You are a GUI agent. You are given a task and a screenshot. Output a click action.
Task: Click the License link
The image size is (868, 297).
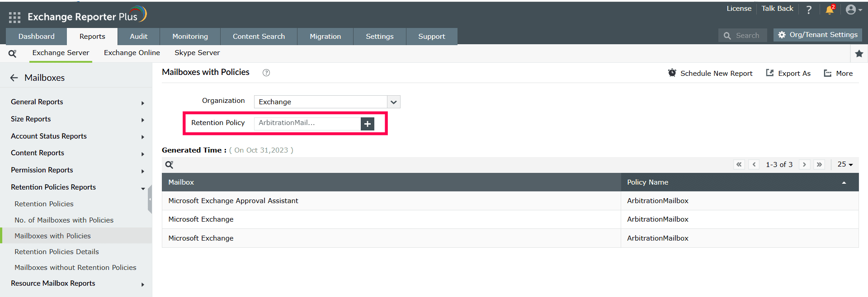pos(739,9)
